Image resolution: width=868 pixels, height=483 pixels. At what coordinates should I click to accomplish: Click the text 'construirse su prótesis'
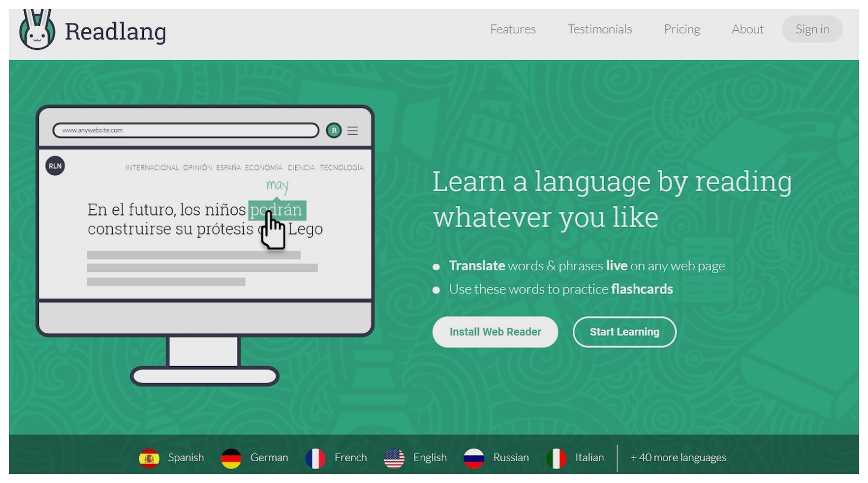pos(171,229)
